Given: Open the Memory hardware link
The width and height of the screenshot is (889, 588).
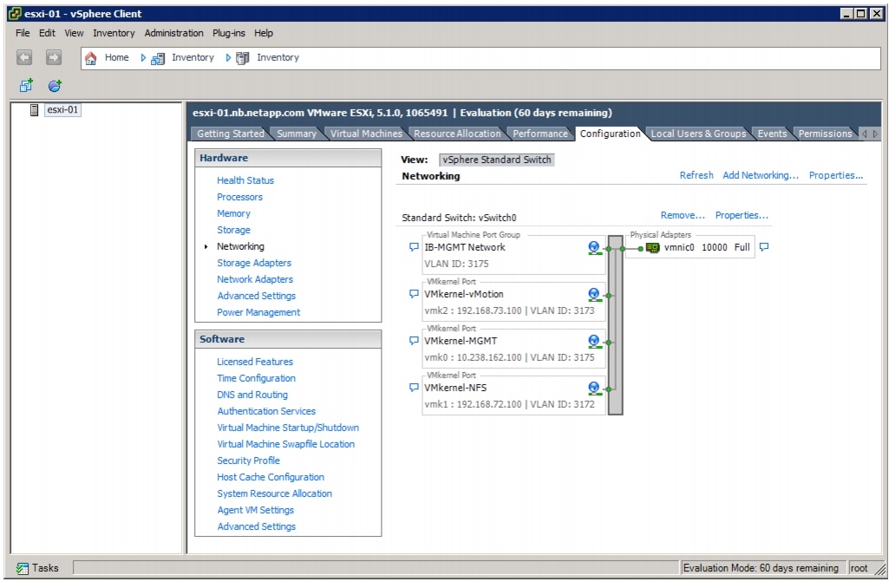Looking at the screenshot, I should tap(233, 213).
